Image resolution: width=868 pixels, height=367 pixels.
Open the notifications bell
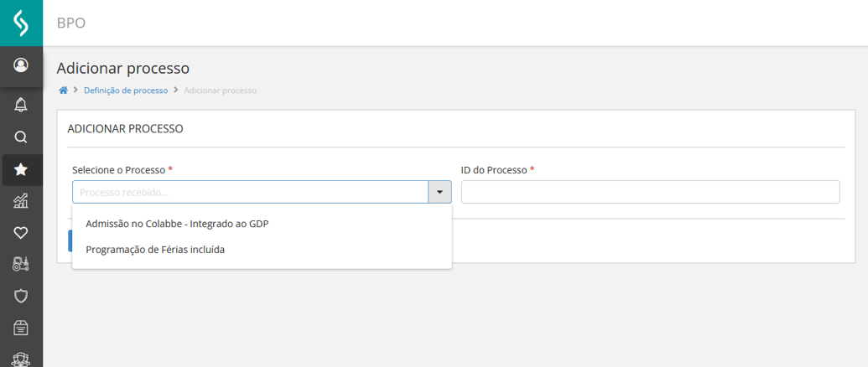(21, 105)
